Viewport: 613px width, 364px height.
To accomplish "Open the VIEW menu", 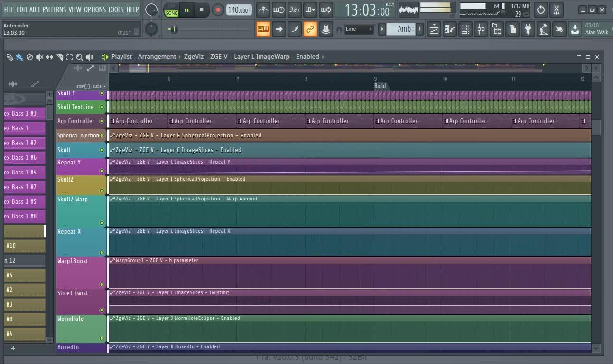I will 75,9.
